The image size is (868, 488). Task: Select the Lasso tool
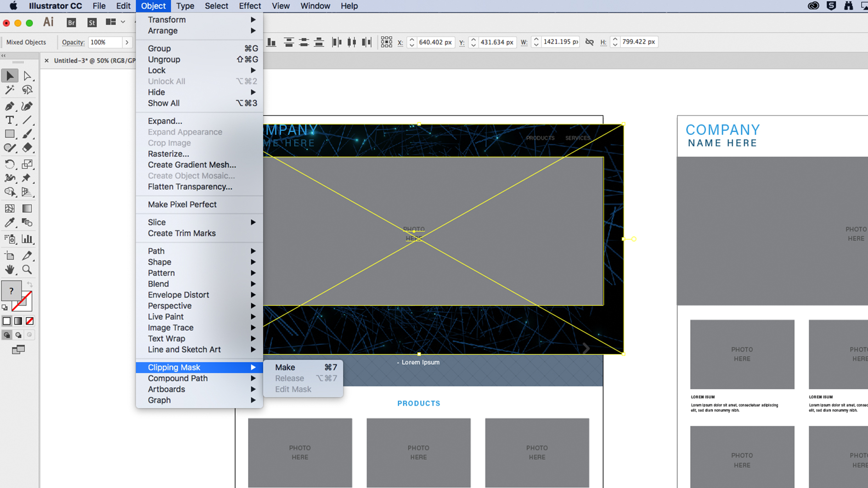[27, 90]
